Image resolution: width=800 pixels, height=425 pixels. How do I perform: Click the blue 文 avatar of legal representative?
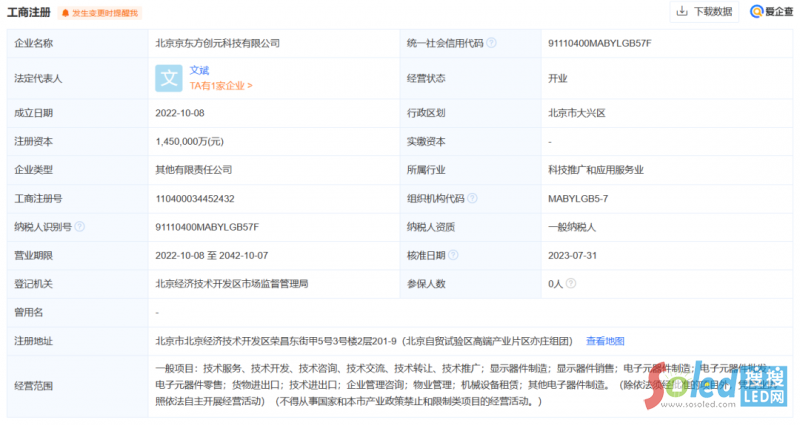click(x=170, y=78)
